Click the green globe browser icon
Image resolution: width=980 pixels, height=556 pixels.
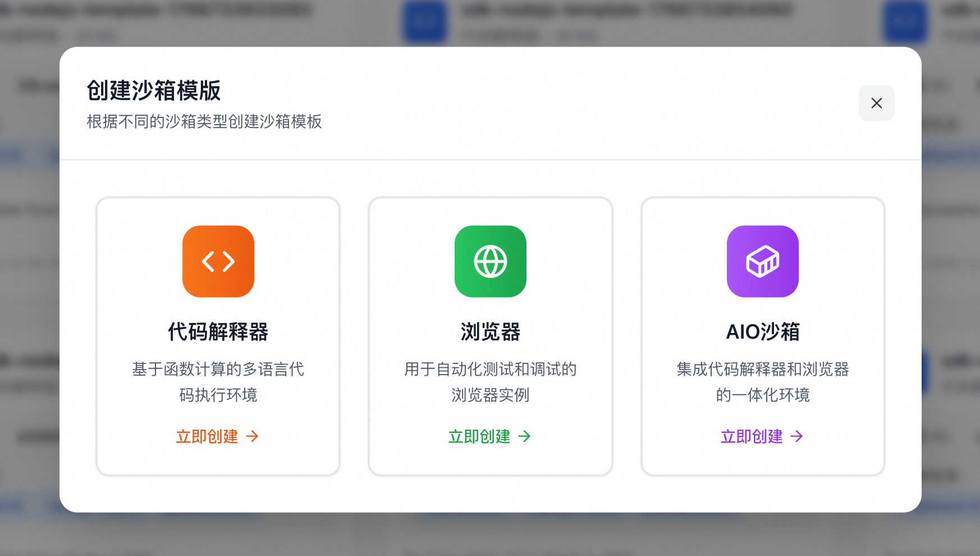pos(490,261)
